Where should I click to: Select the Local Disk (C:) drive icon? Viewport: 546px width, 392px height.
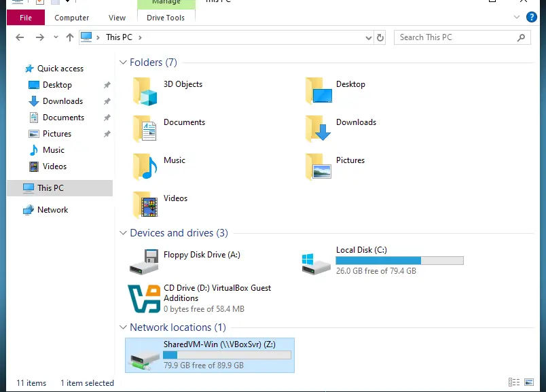click(x=316, y=262)
